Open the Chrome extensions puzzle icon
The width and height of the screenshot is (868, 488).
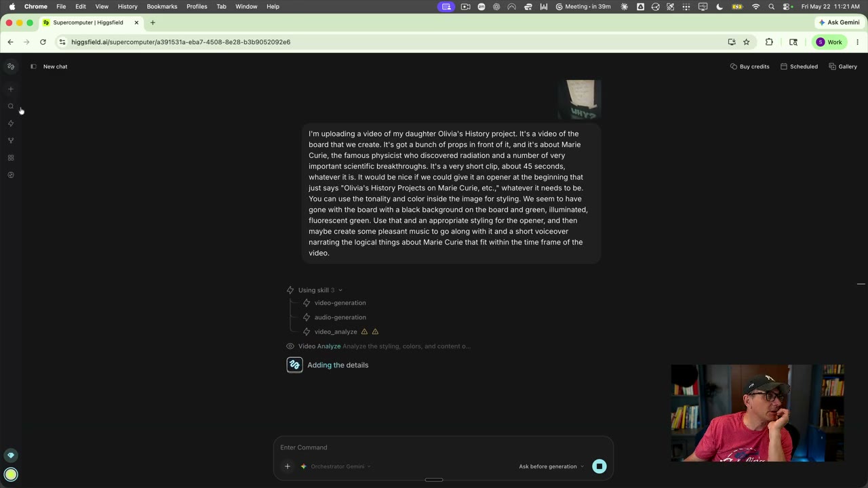(x=769, y=42)
